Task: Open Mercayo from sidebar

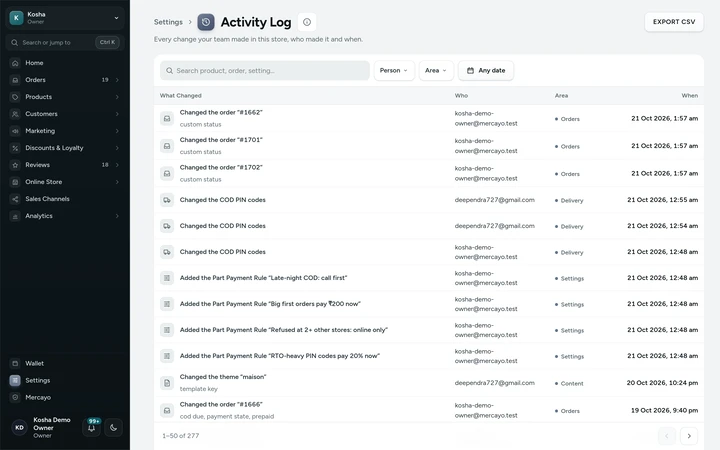Action: point(64,397)
